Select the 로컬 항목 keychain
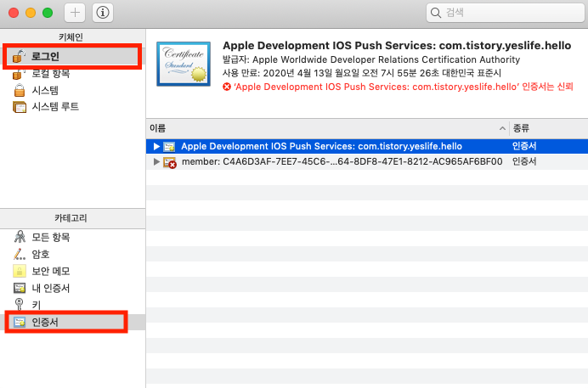Viewport: 588px width, 388px height. [72, 73]
